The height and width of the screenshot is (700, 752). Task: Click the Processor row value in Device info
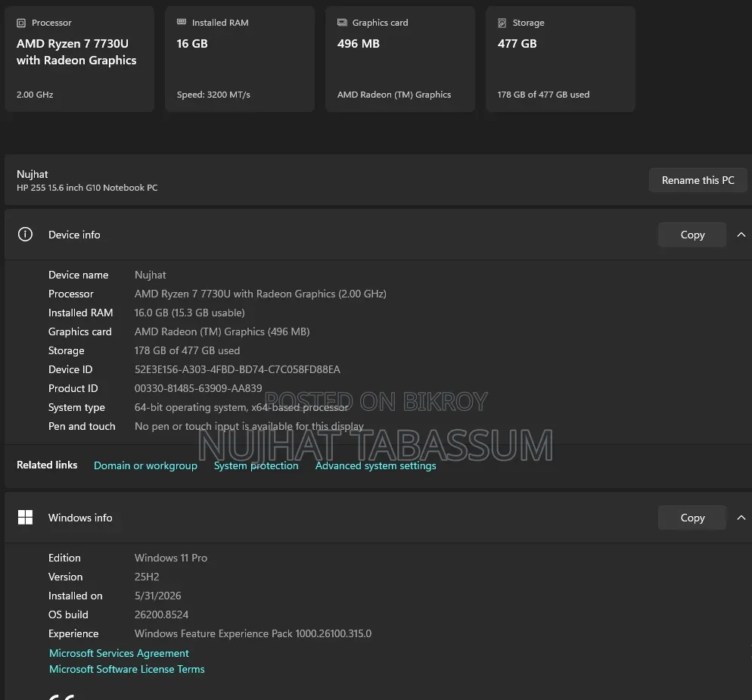260,294
